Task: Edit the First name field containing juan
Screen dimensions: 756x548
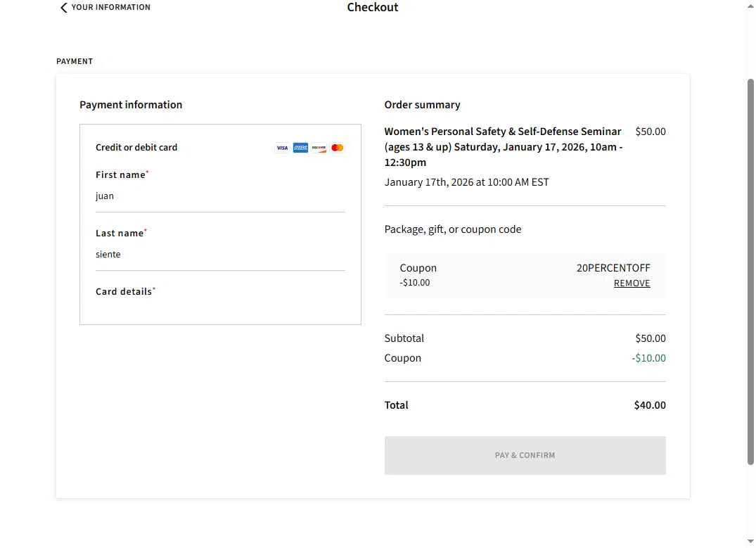Action: pos(220,196)
